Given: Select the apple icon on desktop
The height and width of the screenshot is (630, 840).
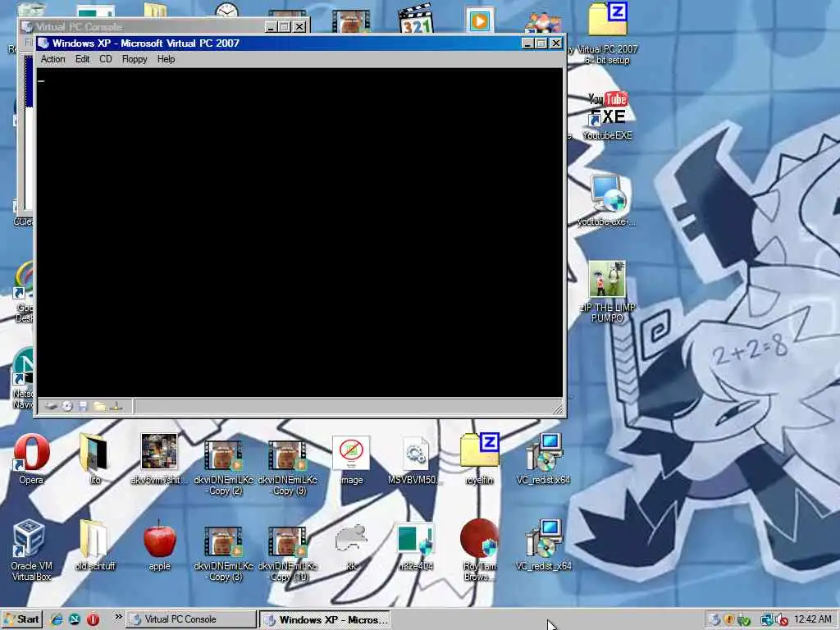Looking at the screenshot, I should coord(159,546).
